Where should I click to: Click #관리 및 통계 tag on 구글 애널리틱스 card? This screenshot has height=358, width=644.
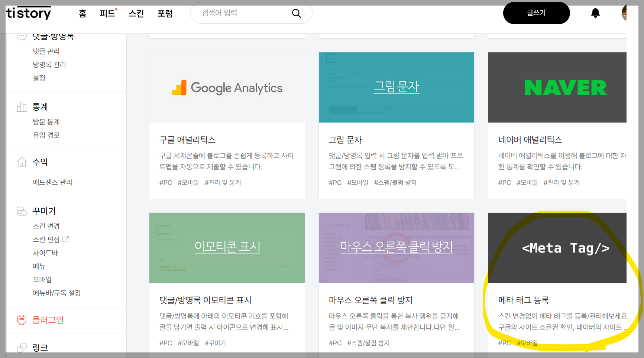[x=223, y=183]
